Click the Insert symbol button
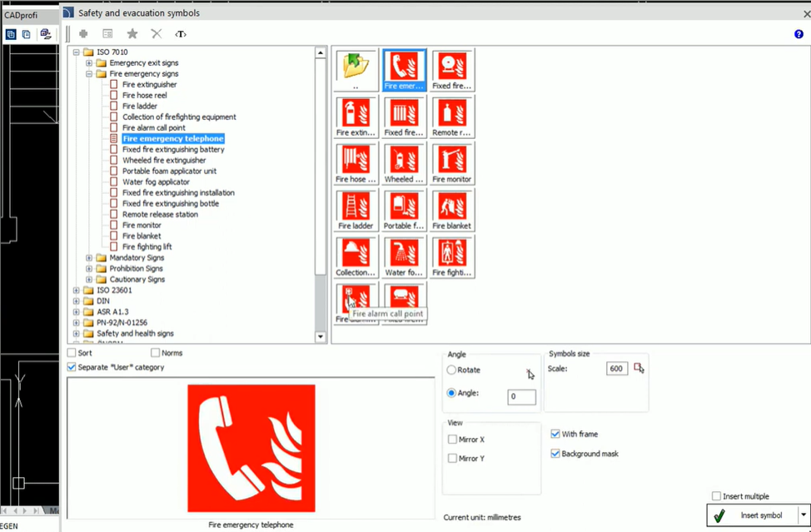The height and width of the screenshot is (532, 811). [x=753, y=515]
